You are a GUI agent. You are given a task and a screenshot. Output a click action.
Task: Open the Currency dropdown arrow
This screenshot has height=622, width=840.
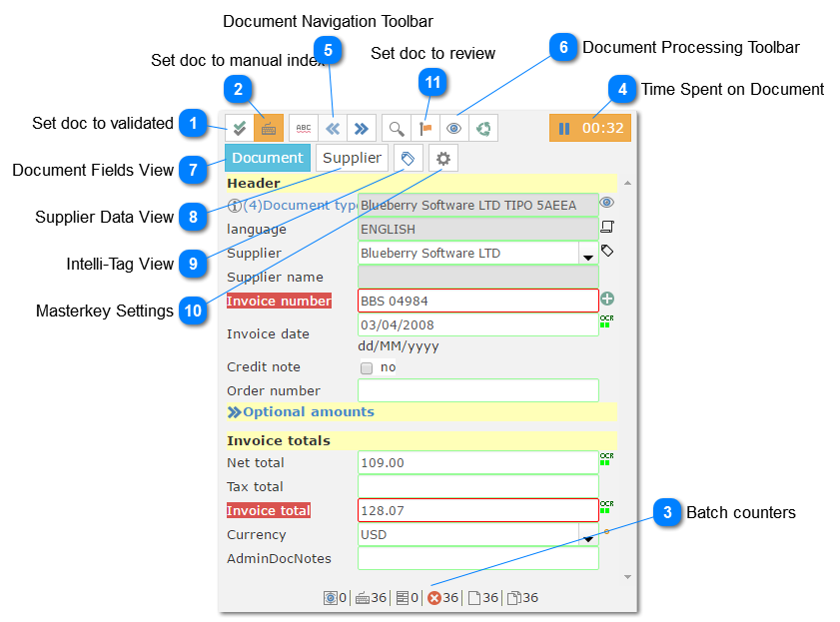588,537
